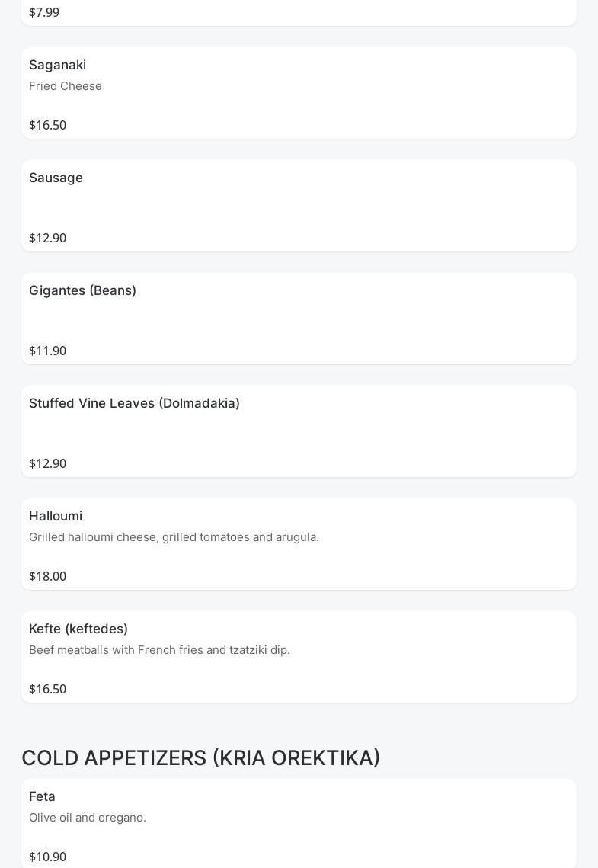
Task: Choose the Gigantes (Beans) item
Action: [82, 290]
